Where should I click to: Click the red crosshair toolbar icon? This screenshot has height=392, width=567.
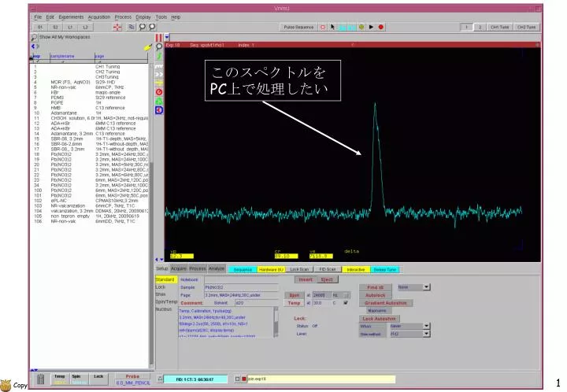point(117,28)
